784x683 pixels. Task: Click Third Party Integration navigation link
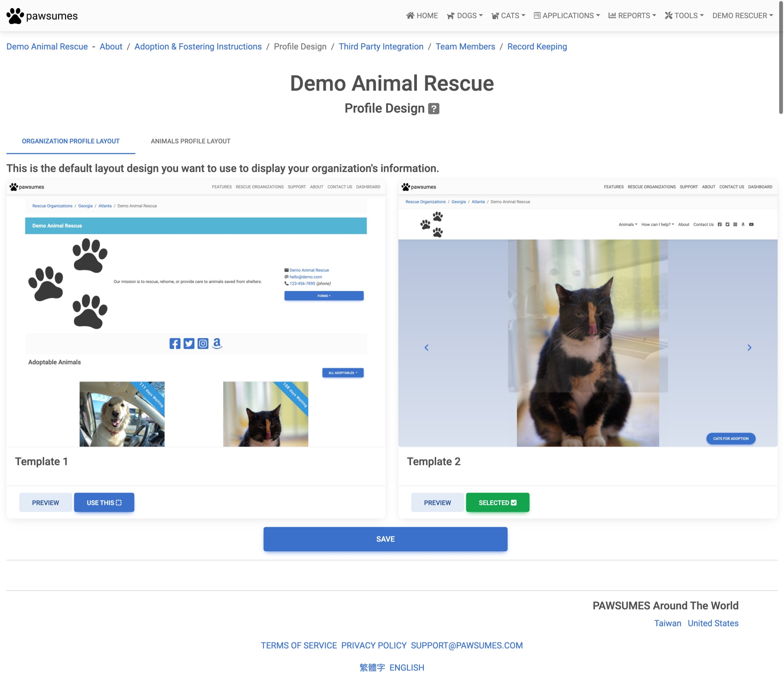tap(381, 47)
